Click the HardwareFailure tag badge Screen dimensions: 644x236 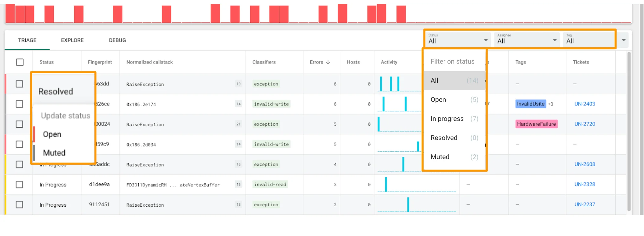[x=536, y=124]
